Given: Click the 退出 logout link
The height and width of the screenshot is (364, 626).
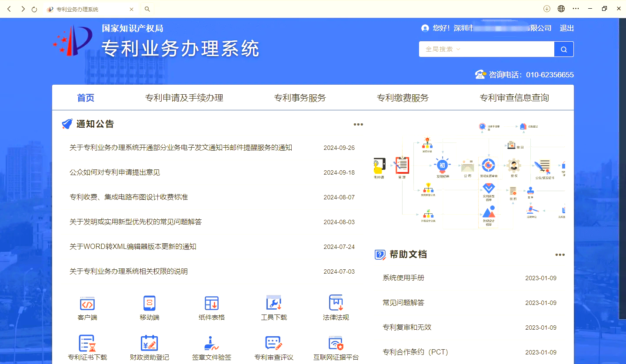Looking at the screenshot, I should click(567, 28).
